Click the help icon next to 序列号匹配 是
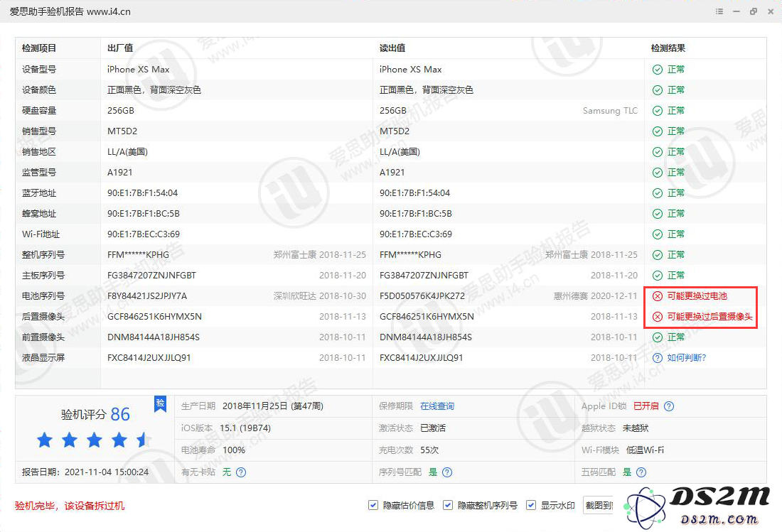The image size is (782, 532). click(x=447, y=472)
